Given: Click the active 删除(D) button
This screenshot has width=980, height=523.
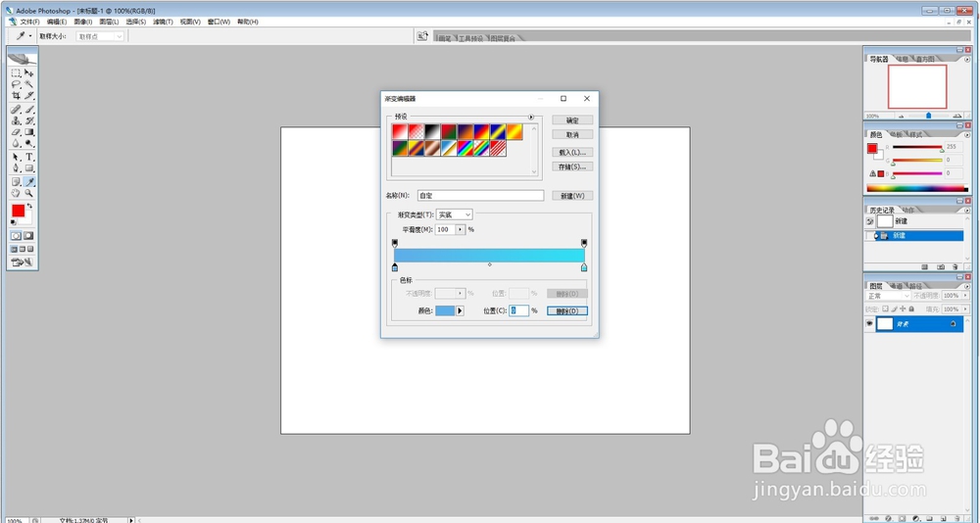Looking at the screenshot, I should coord(567,310).
